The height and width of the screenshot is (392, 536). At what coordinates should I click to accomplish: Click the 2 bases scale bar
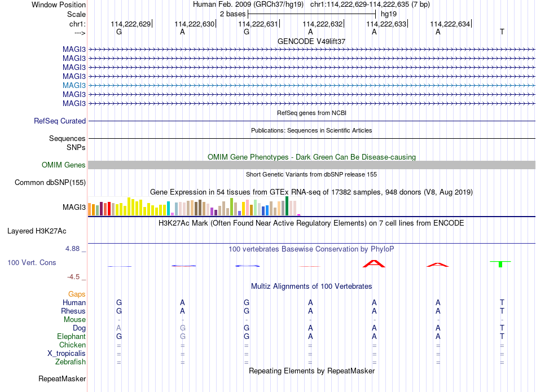click(x=312, y=14)
